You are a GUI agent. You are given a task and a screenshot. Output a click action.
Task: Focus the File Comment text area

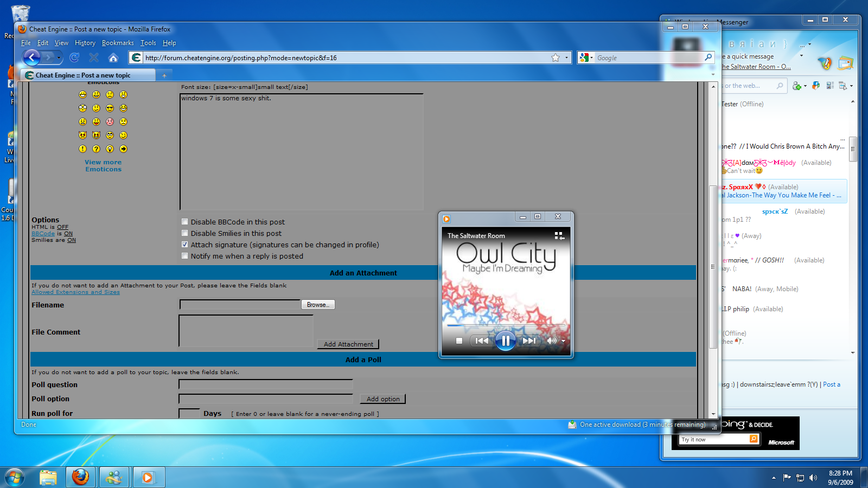(246, 331)
